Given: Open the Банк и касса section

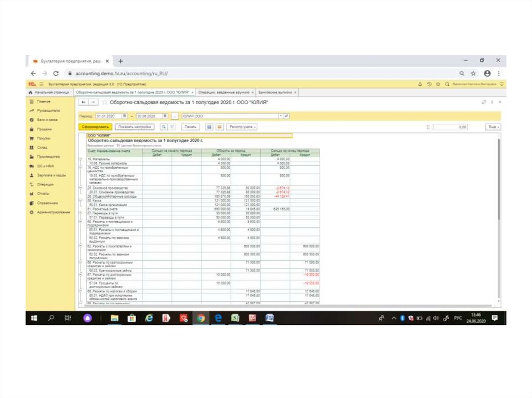Looking at the screenshot, I should [x=47, y=120].
